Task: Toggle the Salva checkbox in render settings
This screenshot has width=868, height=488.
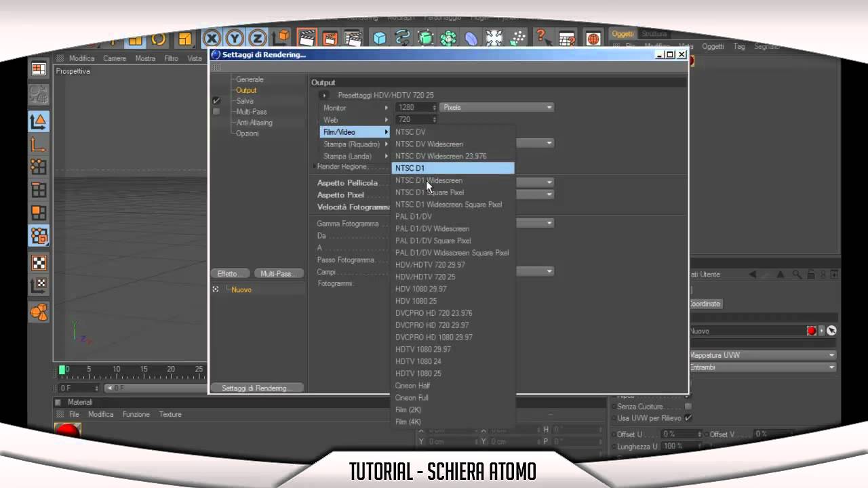Action: [x=216, y=101]
